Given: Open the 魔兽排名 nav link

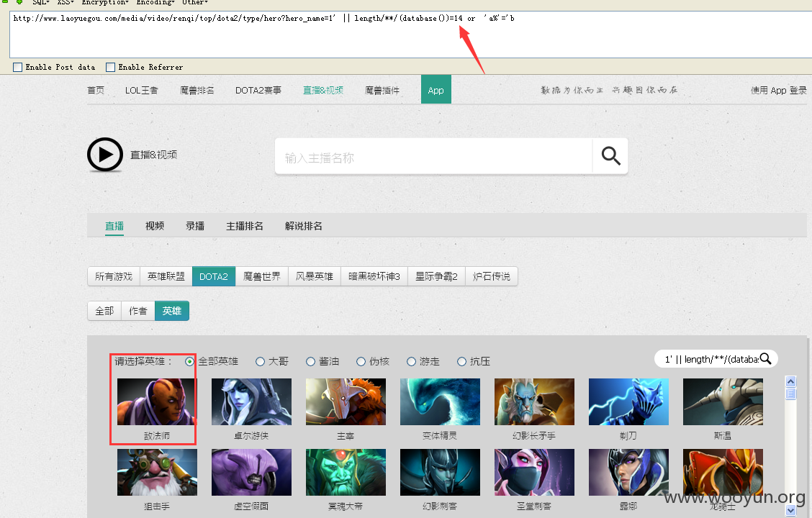Looking at the screenshot, I should pos(197,90).
